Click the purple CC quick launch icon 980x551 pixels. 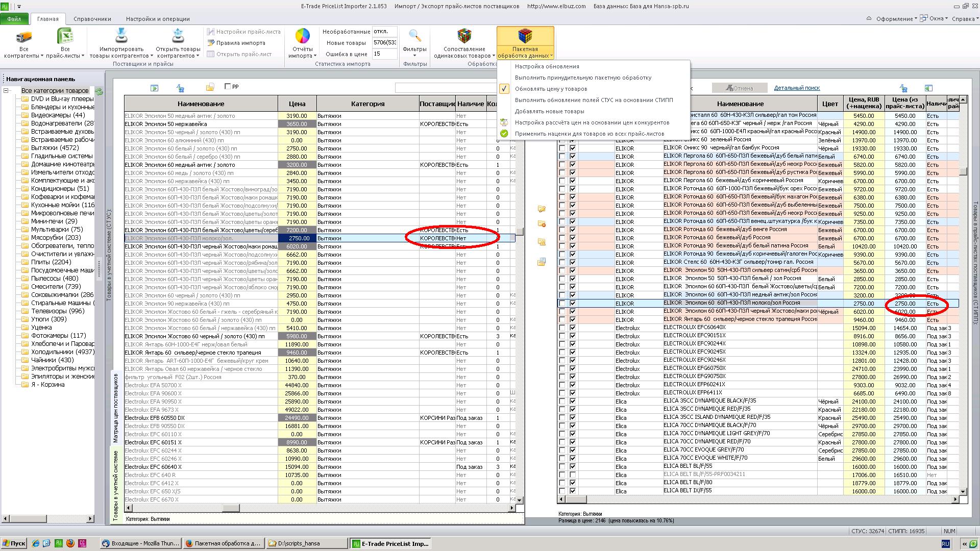[82, 543]
